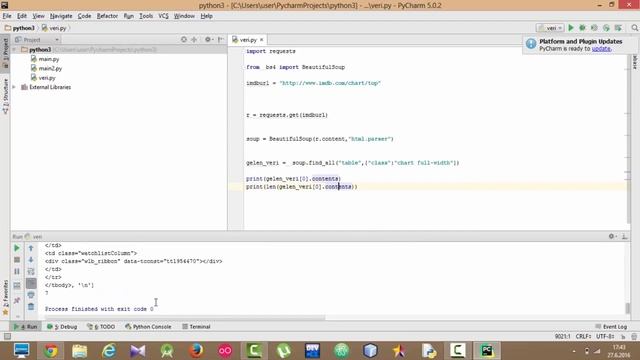The image size is (640, 360).
Task: Toggle the Run tool window button
Action: click(25, 327)
